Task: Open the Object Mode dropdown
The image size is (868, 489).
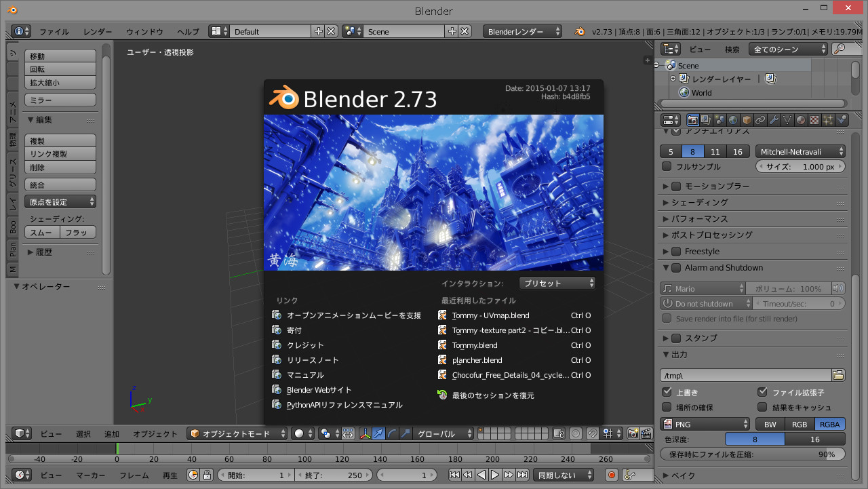Action: coord(237,433)
